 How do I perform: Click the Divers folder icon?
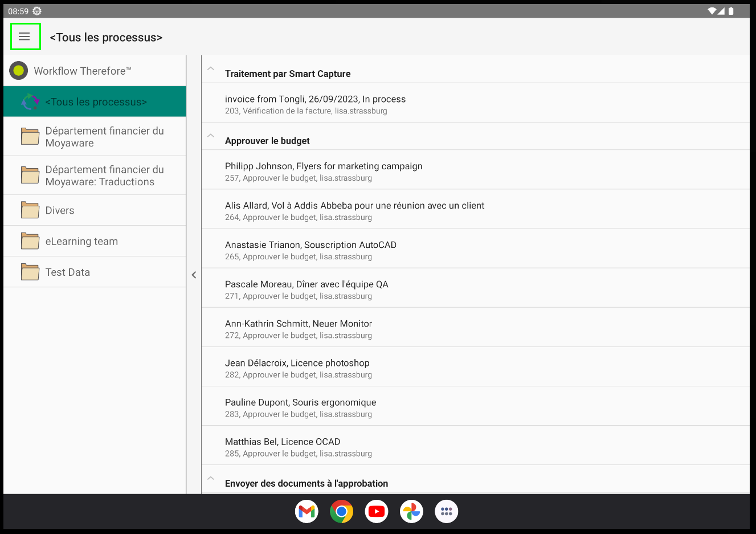click(30, 210)
